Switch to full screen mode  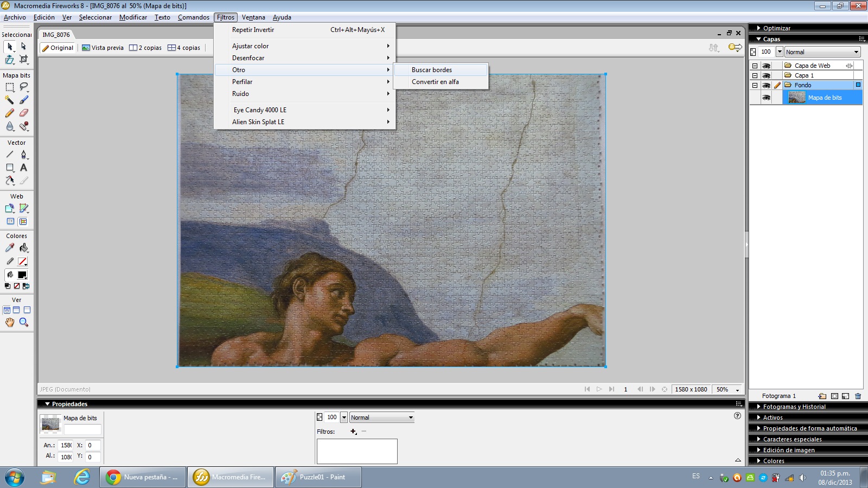[27, 310]
